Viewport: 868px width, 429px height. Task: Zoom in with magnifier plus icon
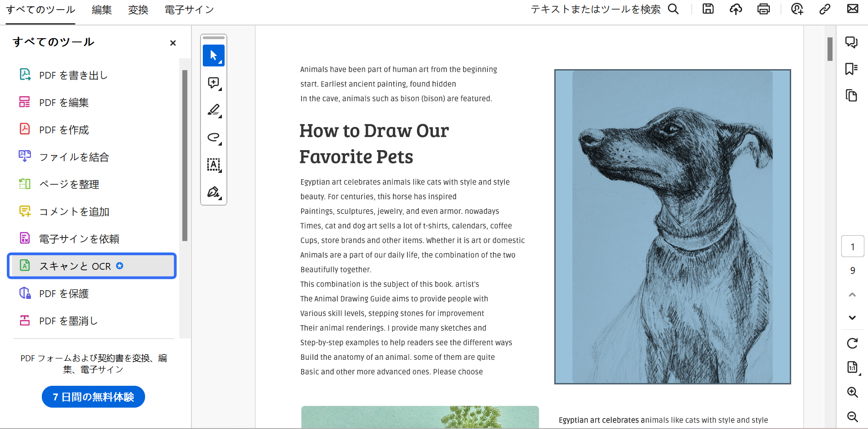(852, 392)
